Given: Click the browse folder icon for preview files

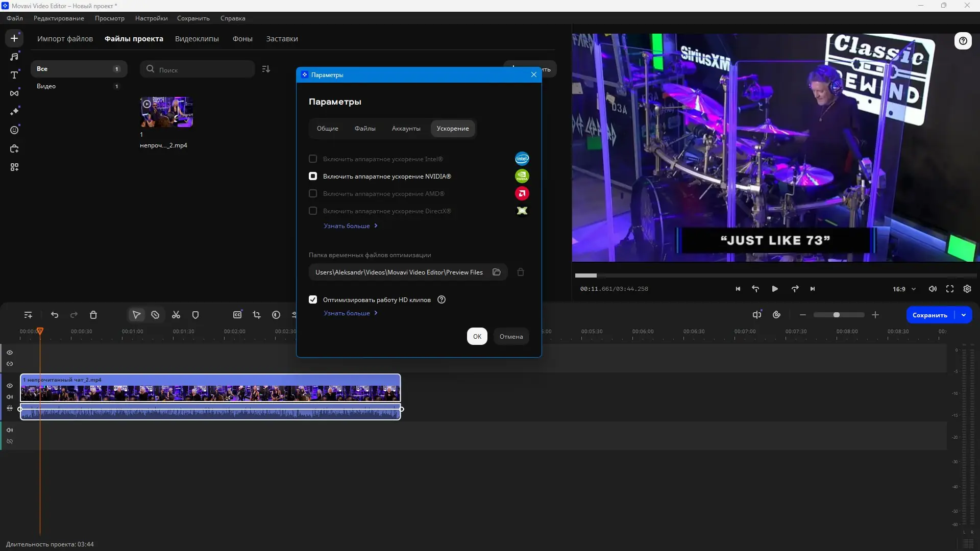Looking at the screenshot, I should pyautogui.click(x=496, y=272).
